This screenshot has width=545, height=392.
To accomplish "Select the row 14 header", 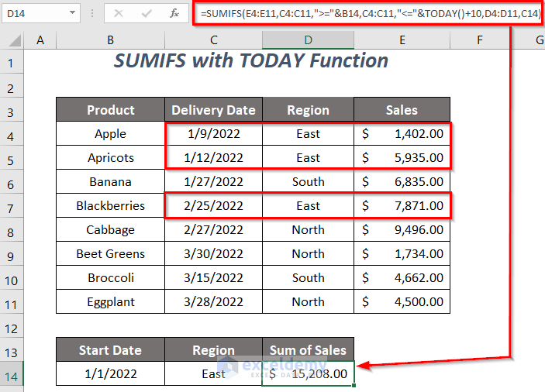I will (13, 373).
